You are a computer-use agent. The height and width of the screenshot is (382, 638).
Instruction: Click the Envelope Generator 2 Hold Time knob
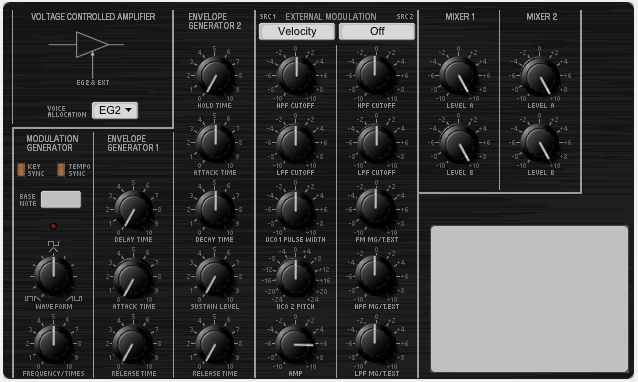tap(215, 76)
